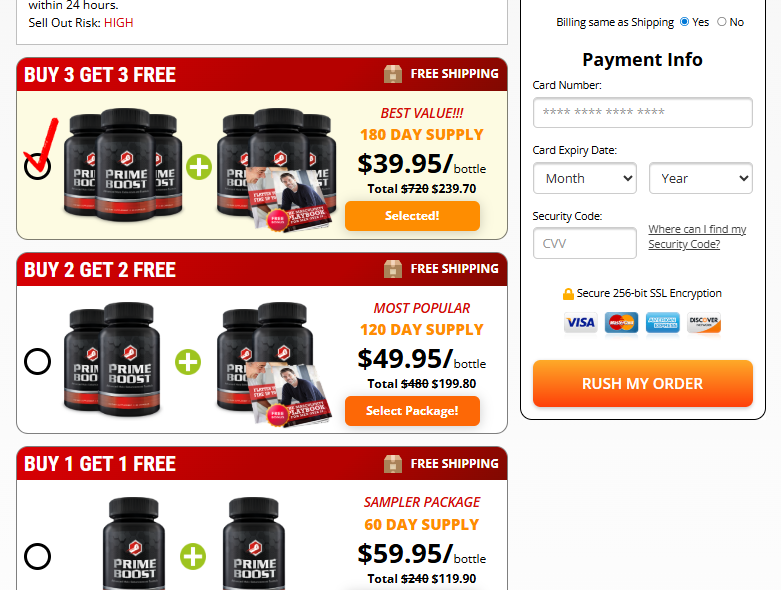The width and height of the screenshot is (781, 590).
Task: Choose Yes for Billing same as Shipping
Action: [x=684, y=22]
